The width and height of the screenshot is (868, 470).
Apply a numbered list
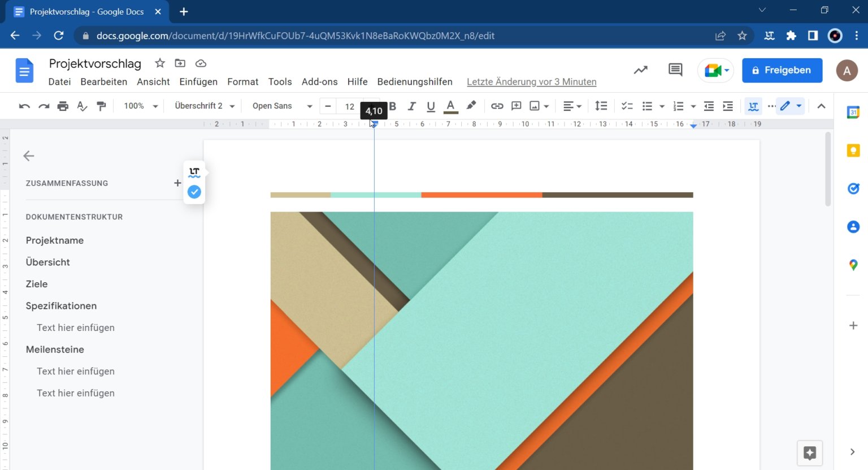678,106
